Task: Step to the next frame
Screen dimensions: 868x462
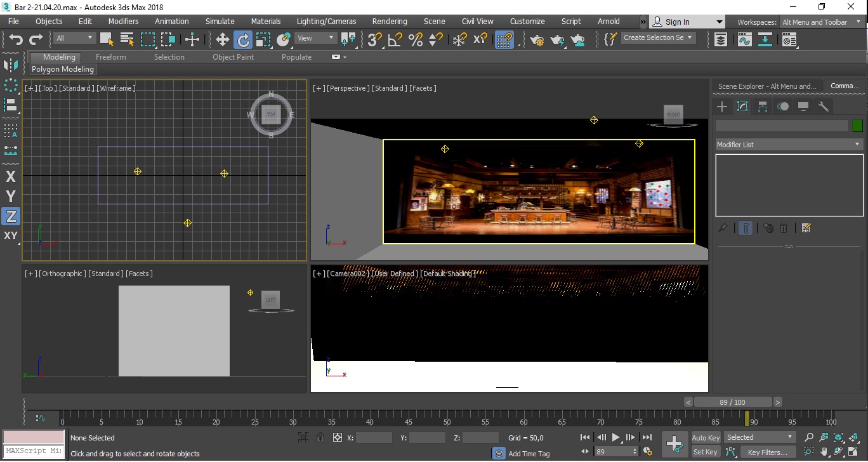Action: [630, 437]
